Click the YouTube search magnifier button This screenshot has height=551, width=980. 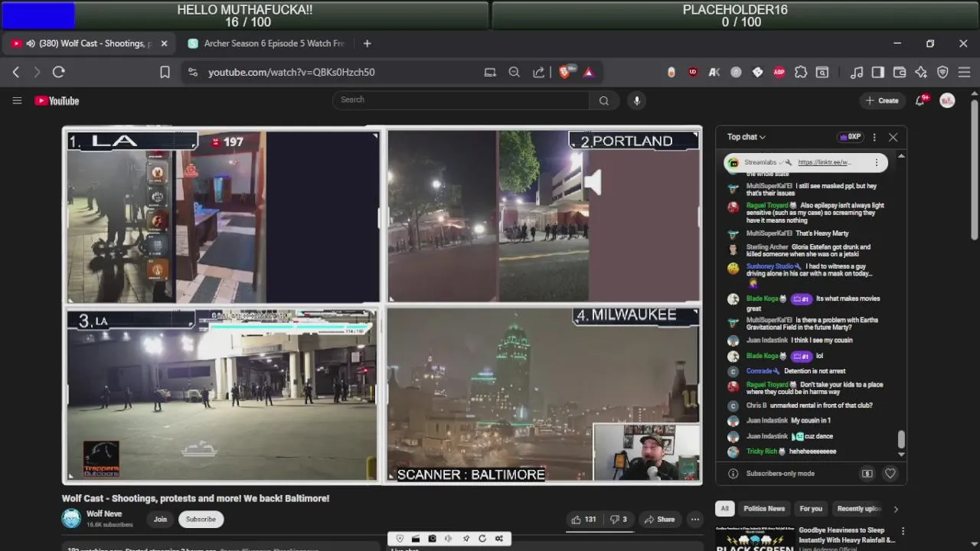point(604,100)
